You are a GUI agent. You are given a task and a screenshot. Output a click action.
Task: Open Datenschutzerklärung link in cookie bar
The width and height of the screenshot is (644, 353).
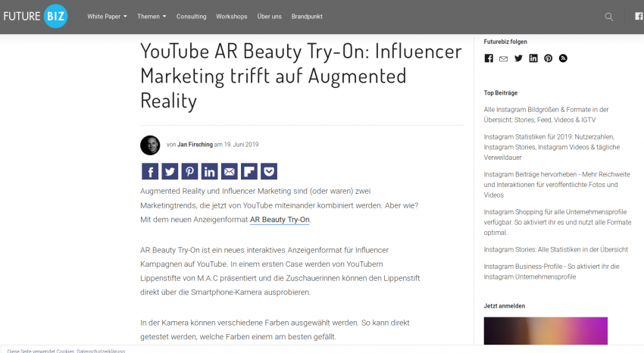tap(101, 351)
